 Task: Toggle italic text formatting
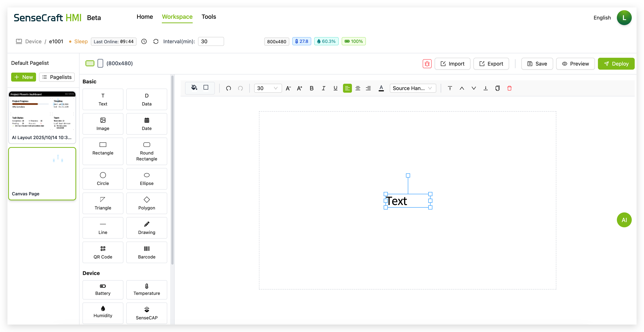[x=323, y=88]
